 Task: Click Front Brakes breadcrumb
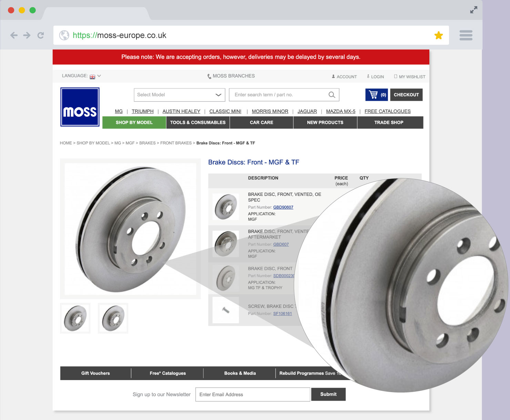tap(176, 143)
